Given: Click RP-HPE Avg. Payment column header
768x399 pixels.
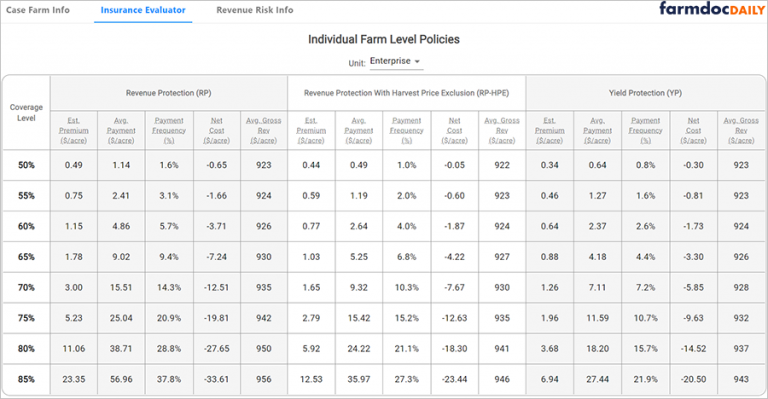Looking at the screenshot, I should tap(359, 130).
